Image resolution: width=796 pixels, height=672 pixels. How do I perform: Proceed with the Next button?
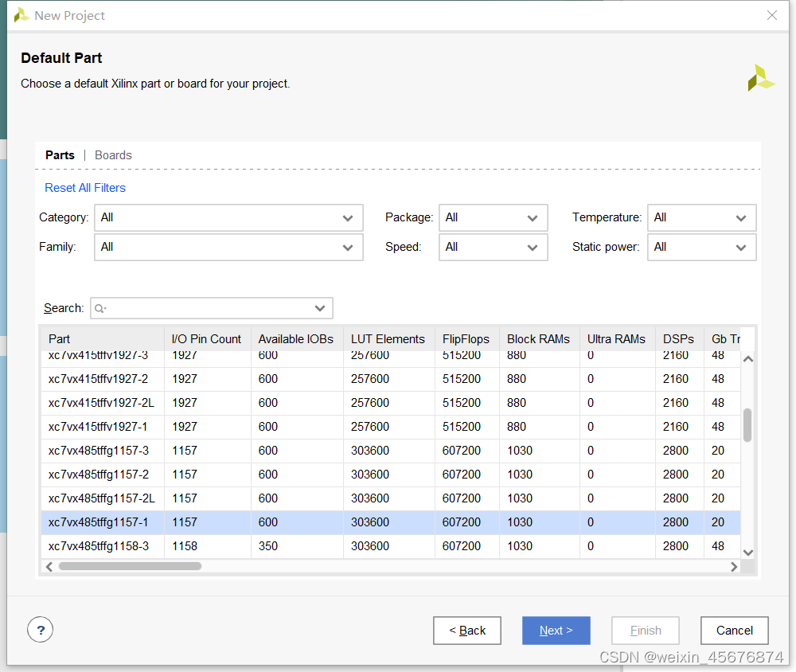(556, 631)
